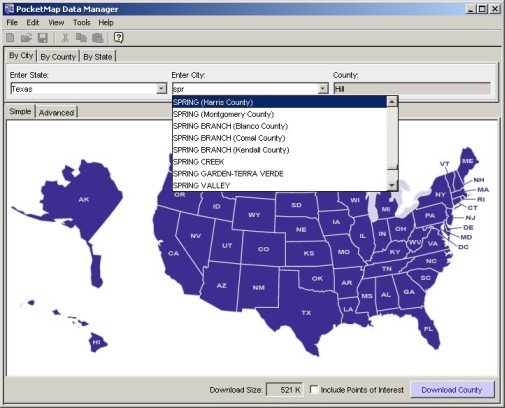
Task: Select SPRING BRANCH (Kendall County)
Action: pyautogui.click(x=279, y=150)
